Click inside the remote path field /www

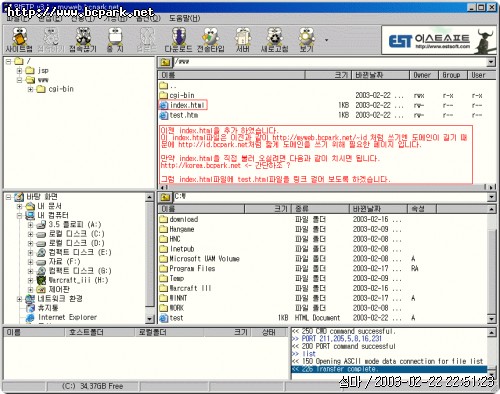pos(330,62)
